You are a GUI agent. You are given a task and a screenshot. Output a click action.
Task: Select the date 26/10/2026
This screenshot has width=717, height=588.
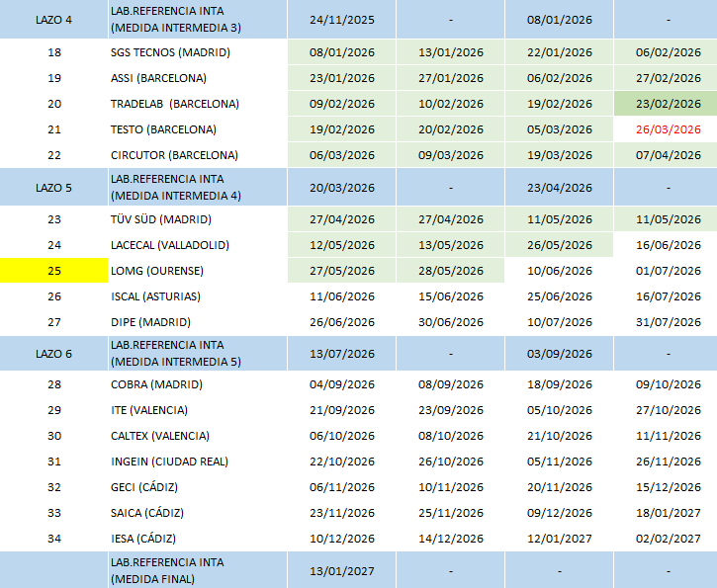click(x=450, y=462)
